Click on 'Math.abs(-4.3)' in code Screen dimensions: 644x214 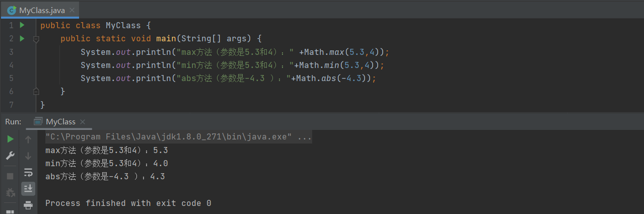click(333, 78)
